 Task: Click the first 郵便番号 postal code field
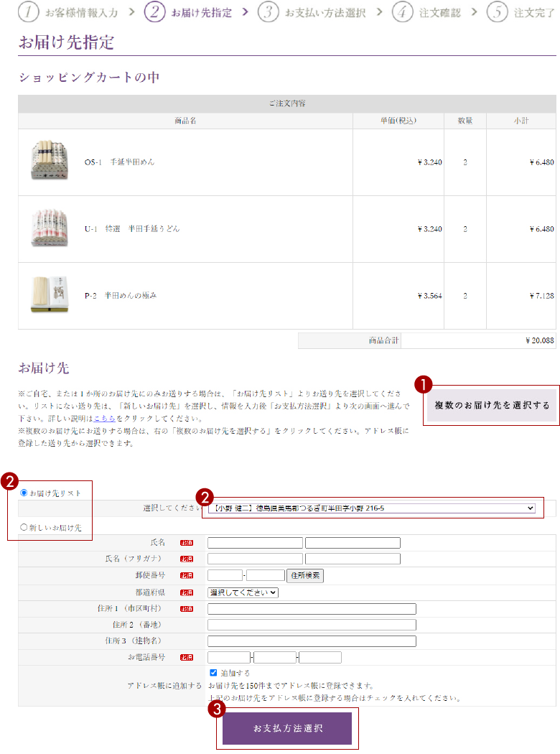coord(225,575)
